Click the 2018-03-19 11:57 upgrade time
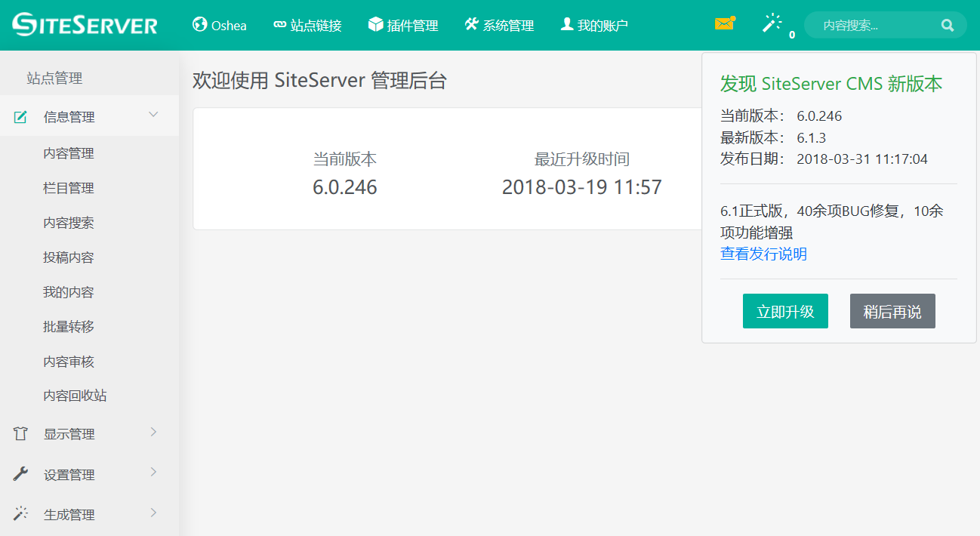Viewport: 980px width, 536px height. point(582,187)
